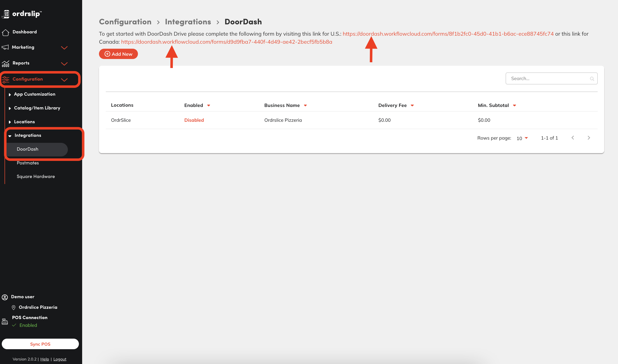Open the Canada DoorDash form link

(x=226, y=42)
